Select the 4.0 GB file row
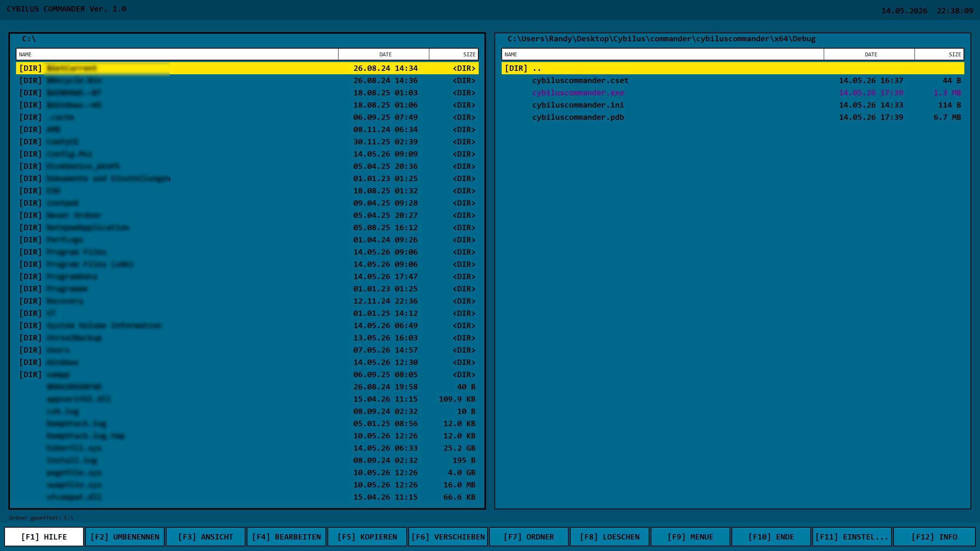The height and width of the screenshot is (551, 980). pyautogui.click(x=247, y=473)
